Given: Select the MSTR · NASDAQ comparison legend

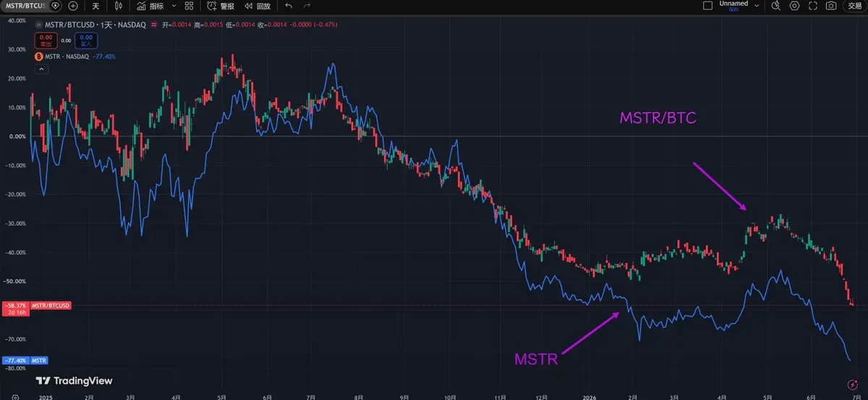Looking at the screenshot, I should click(x=66, y=56).
